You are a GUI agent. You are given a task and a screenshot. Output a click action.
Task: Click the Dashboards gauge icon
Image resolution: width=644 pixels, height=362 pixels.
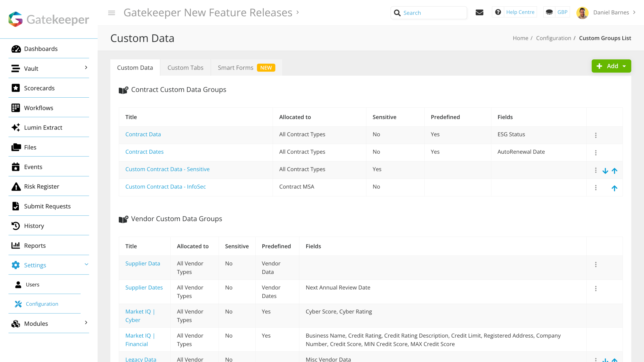tap(16, 49)
